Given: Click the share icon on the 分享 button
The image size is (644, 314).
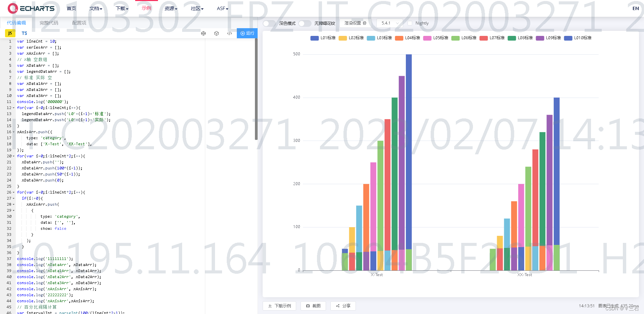Looking at the screenshot, I should pos(337,306).
